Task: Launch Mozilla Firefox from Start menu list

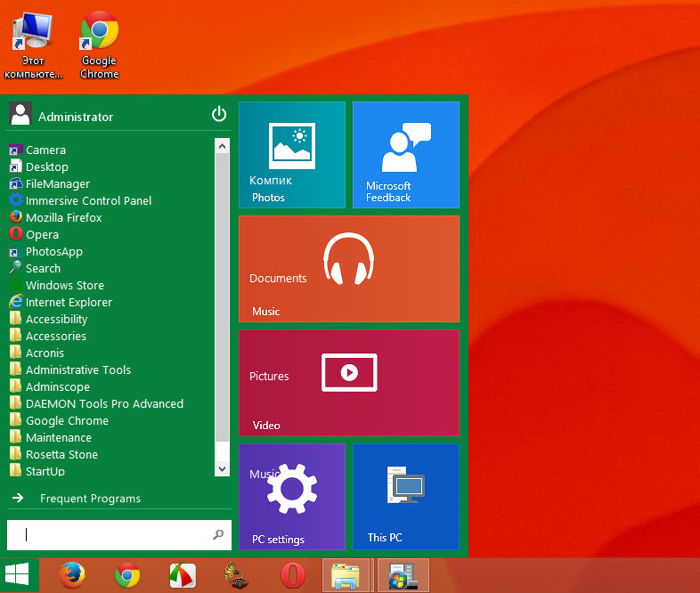Action: (x=55, y=218)
